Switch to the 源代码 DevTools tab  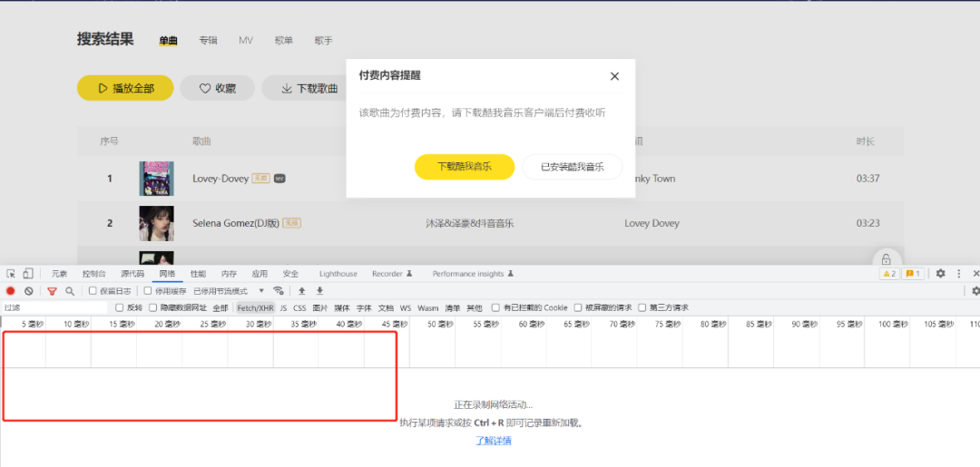coord(132,274)
